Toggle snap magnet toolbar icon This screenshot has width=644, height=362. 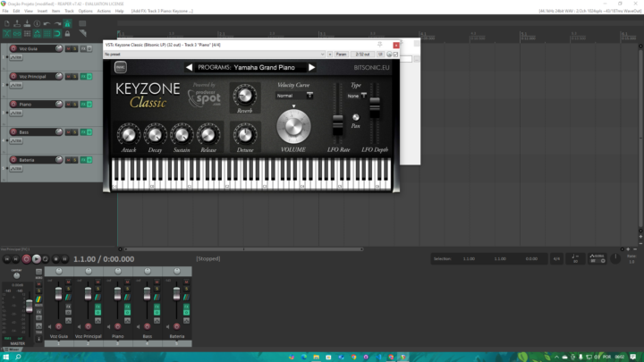57,34
